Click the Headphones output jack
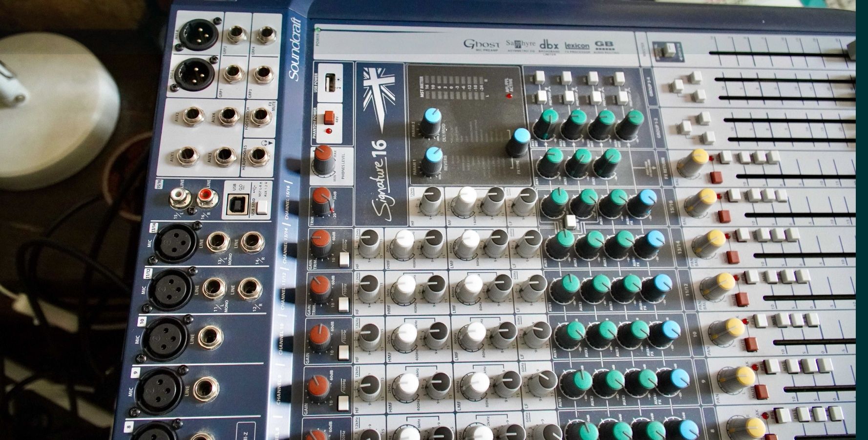 (259, 156)
